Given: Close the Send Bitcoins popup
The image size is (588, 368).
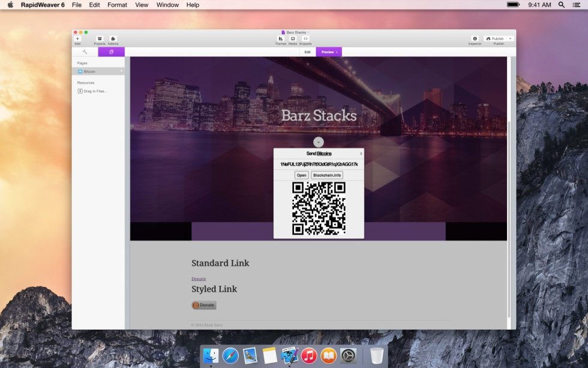Looking at the screenshot, I should coord(361,154).
